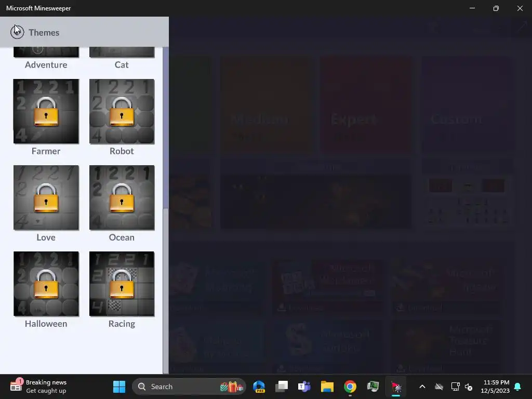This screenshot has width=532, height=399.
Task: Open the Windows Start menu
Action: (x=119, y=387)
